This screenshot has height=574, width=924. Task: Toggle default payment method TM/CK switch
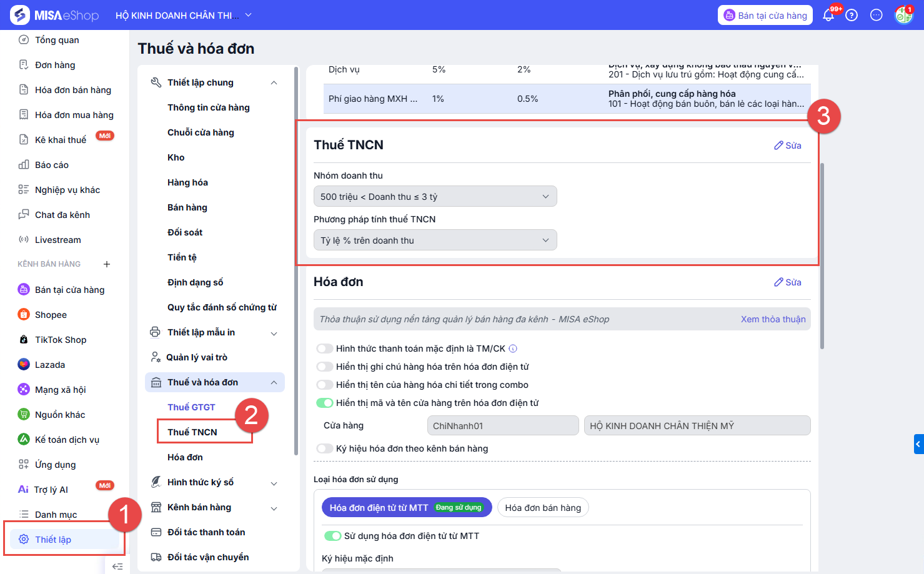click(325, 349)
